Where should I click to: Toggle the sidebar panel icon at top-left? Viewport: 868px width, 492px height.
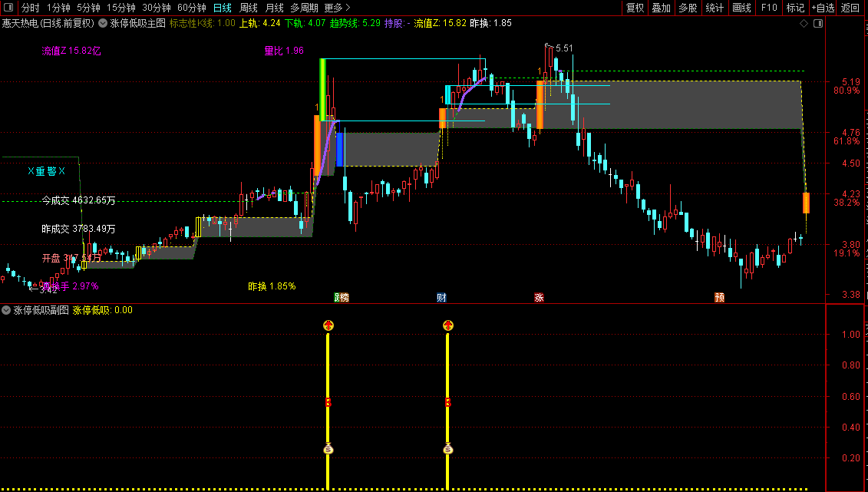click(x=8, y=8)
